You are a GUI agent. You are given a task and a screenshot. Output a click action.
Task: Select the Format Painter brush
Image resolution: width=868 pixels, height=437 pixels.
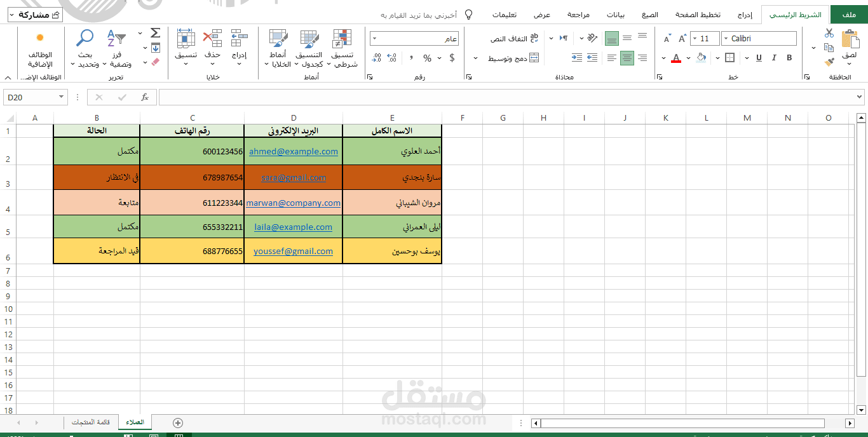click(829, 62)
